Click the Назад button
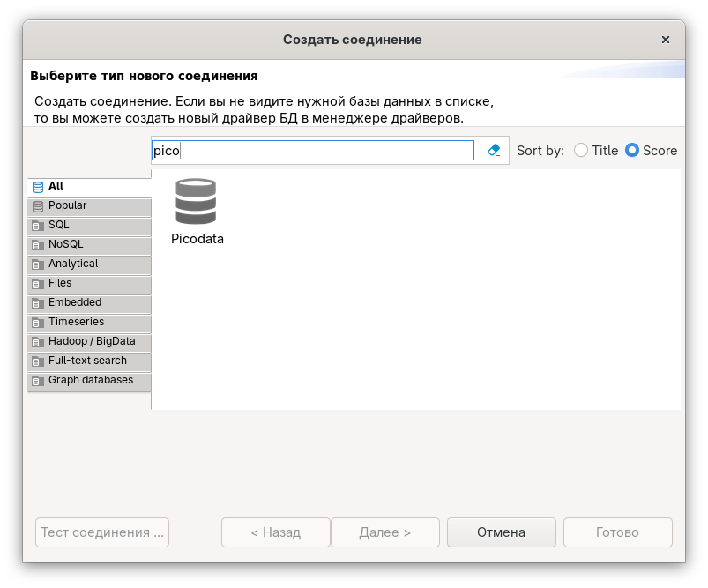 pos(275,532)
